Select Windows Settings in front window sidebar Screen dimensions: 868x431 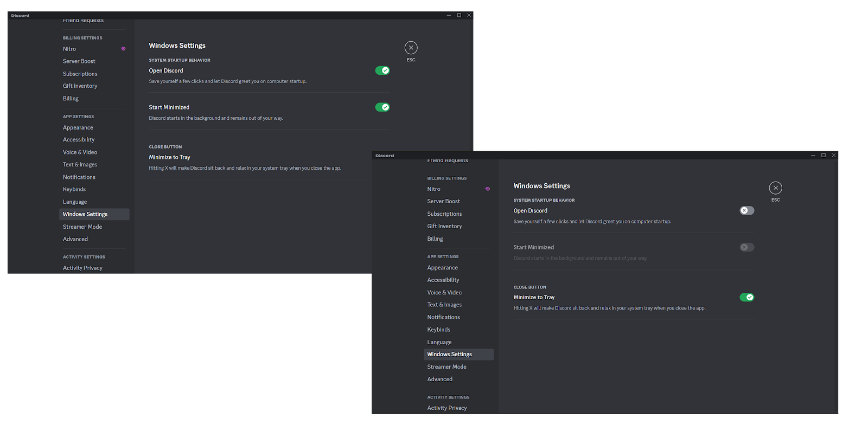point(459,354)
